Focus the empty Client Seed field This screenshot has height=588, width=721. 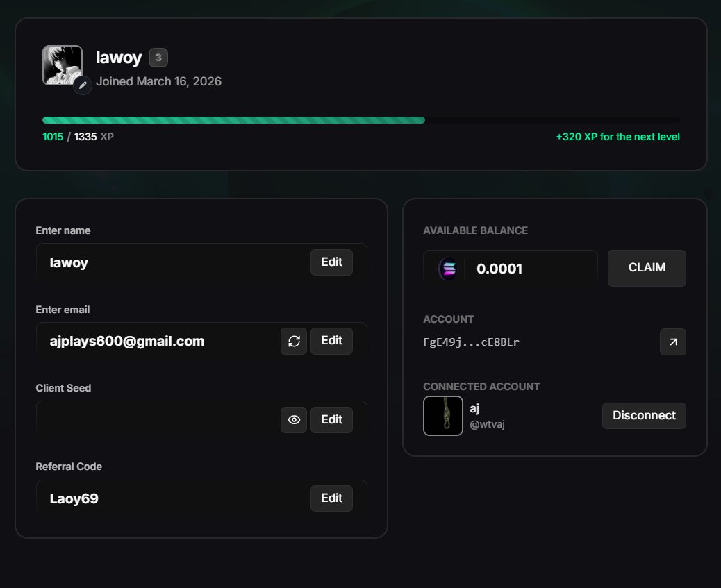[201, 420]
